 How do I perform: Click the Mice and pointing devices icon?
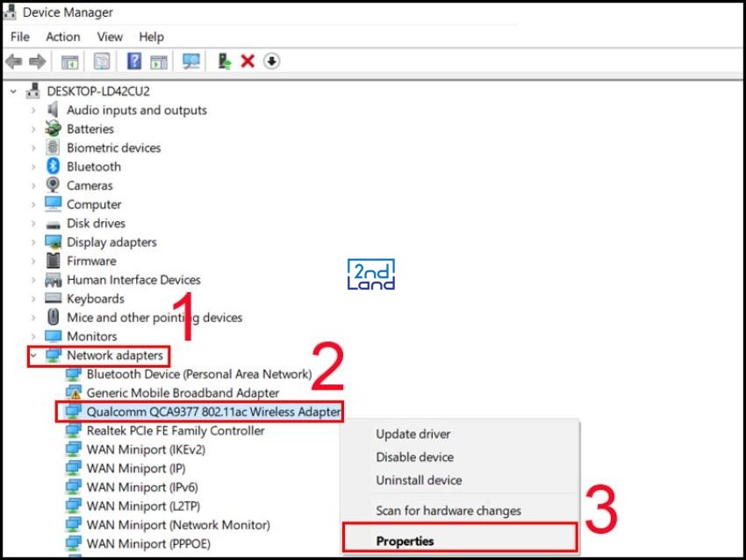(53, 317)
